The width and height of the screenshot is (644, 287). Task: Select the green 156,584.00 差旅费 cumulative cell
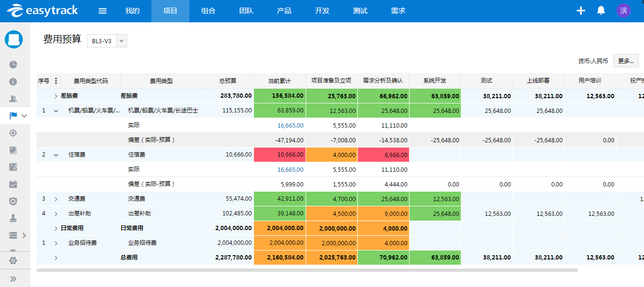pyautogui.click(x=280, y=96)
